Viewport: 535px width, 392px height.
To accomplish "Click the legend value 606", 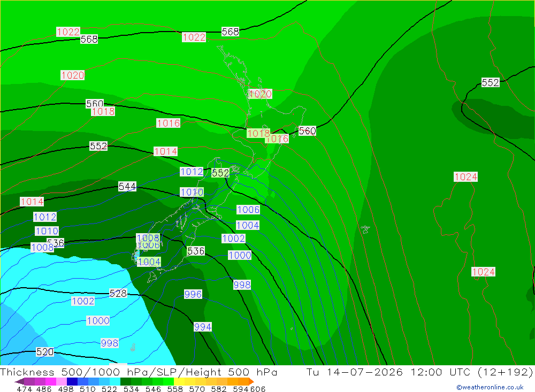I will (258, 389).
